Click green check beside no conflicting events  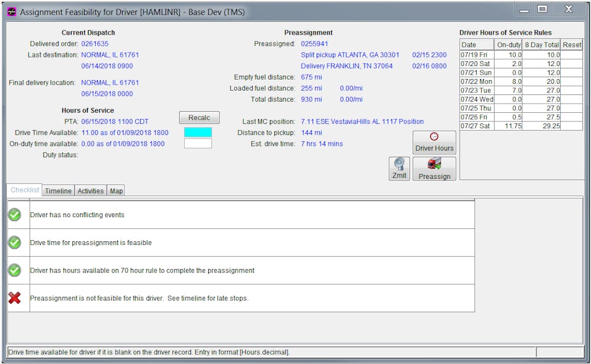click(x=15, y=215)
